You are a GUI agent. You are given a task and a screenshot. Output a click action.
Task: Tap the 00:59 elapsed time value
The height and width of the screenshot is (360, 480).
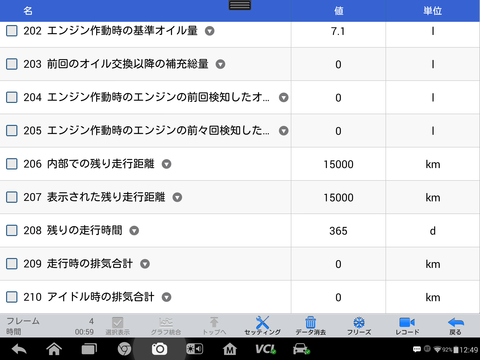[x=84, y=332]
